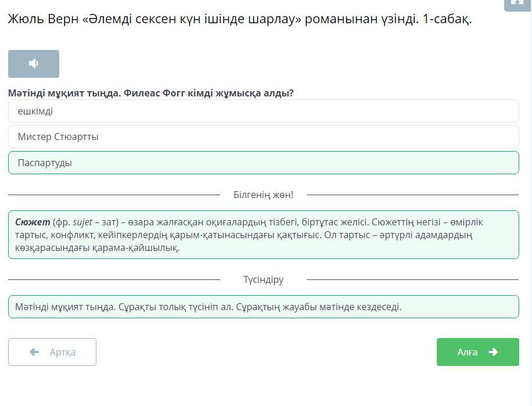
Task: Click the "Түсіндіру" section heading
Action: (263, 279)
